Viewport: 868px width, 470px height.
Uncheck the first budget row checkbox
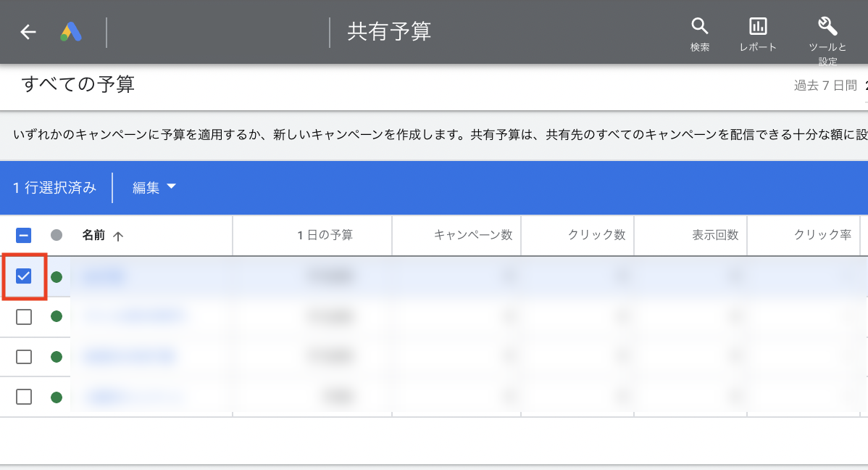click(24, 276)
